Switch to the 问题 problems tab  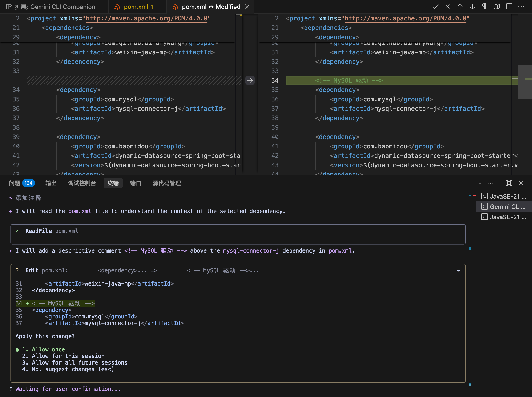pos(14,183)
